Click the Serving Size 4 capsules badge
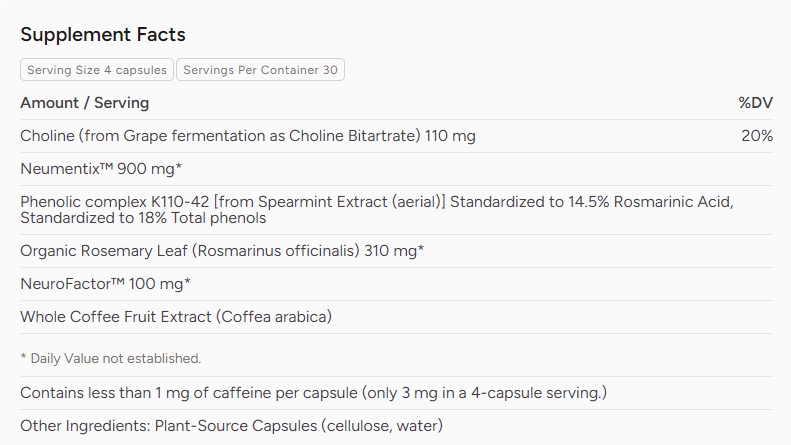 pyautogui.click(x=97, y=70)
